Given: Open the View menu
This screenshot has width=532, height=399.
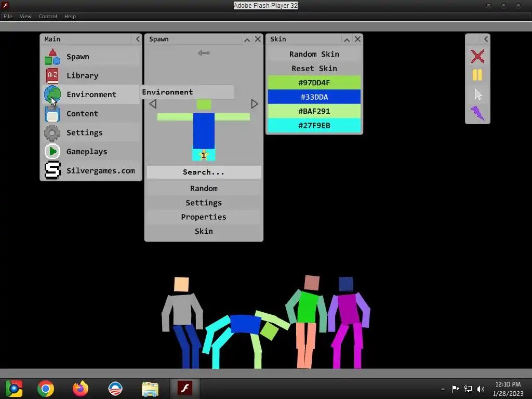Looking at the screenshot, I should pyautogui.click(x=25, y=16).
